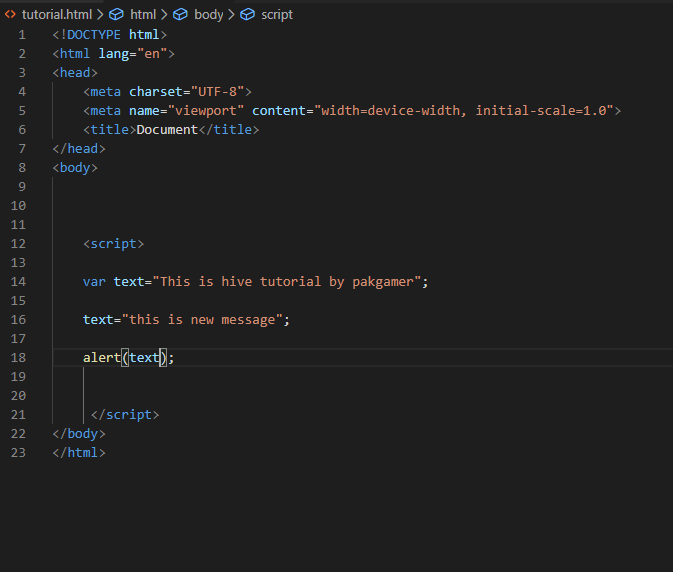Click the name="viewport" attribute
Image resolution: width=673 pixels, height=572 pixels.
(x=186, y=111)
